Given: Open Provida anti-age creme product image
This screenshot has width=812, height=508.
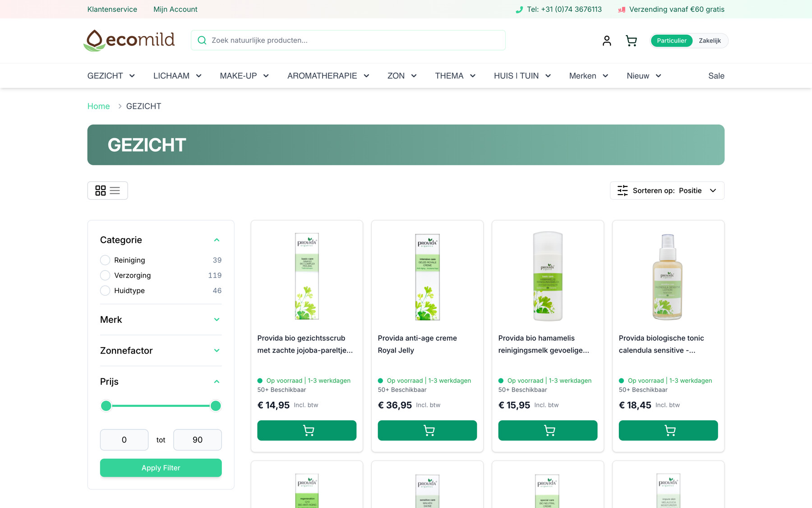Looking at the screenshot, I should pos(427,276).
